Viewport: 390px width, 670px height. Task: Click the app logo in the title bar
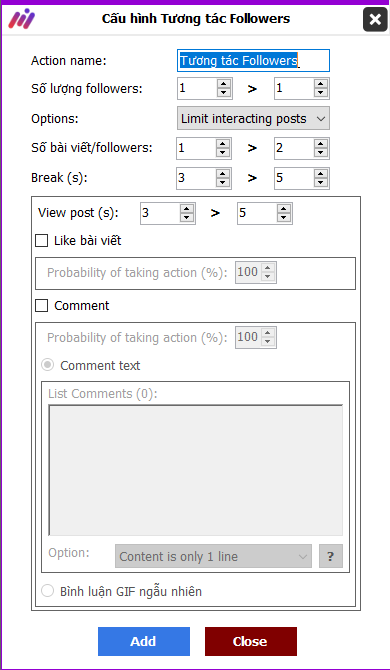(x=21, y=19)
